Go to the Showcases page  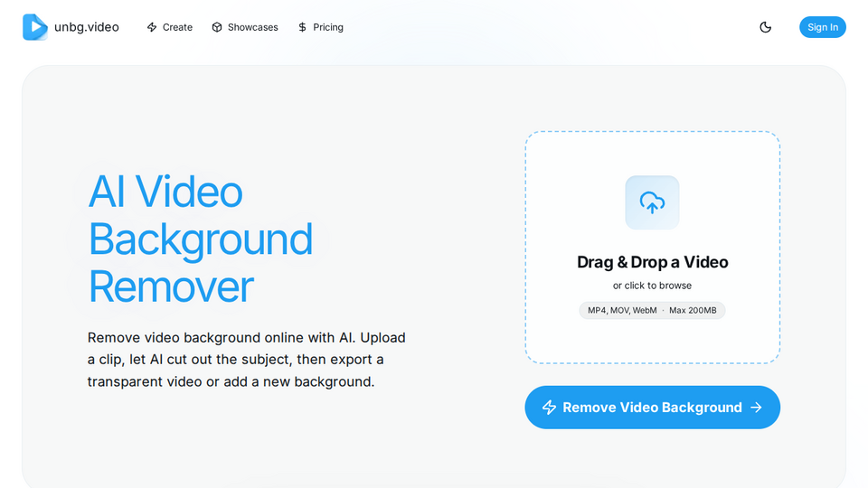point(245,27)
